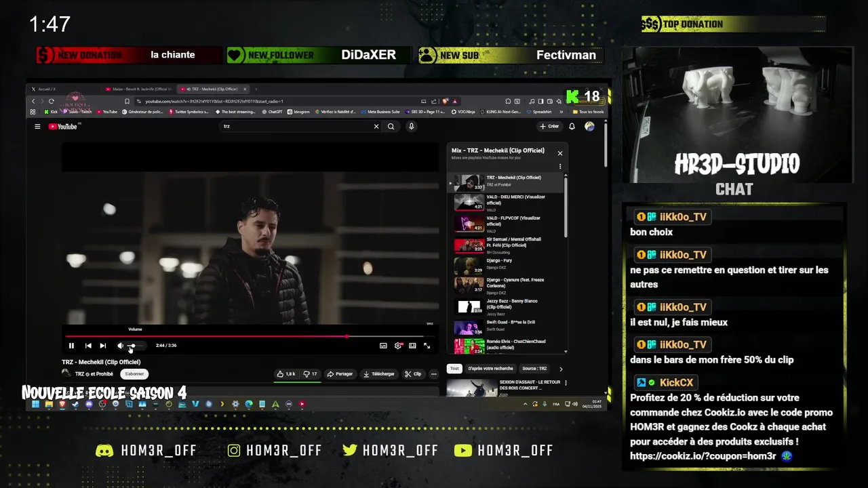Seek on the red video progress bar

[249, 335]
